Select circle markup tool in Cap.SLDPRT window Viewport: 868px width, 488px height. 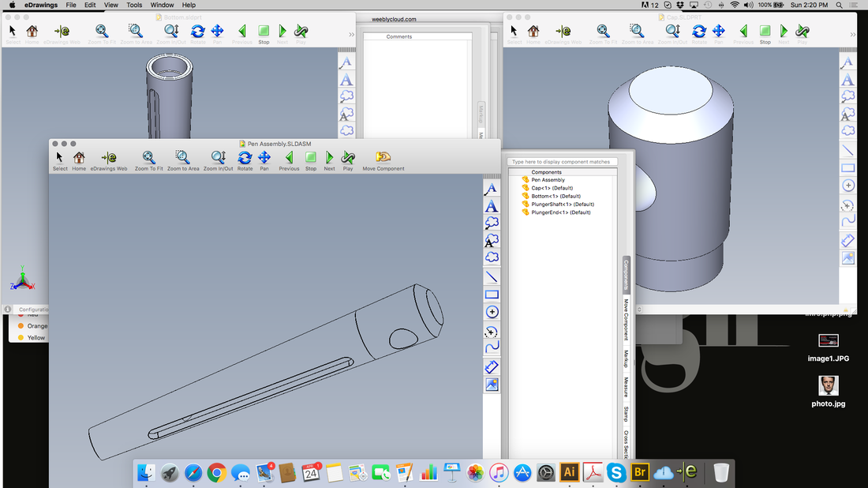848,186
